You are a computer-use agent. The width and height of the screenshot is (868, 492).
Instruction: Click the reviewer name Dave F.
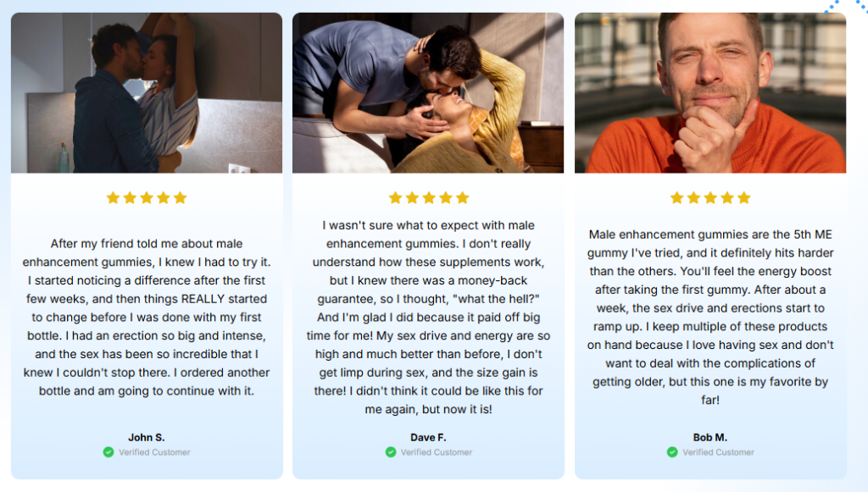(428, 438)
